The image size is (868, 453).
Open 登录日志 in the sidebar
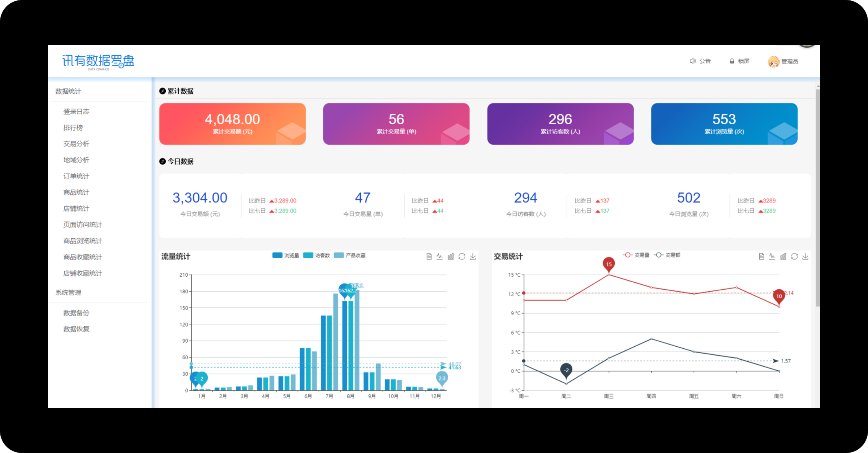(x=76, y=111)
